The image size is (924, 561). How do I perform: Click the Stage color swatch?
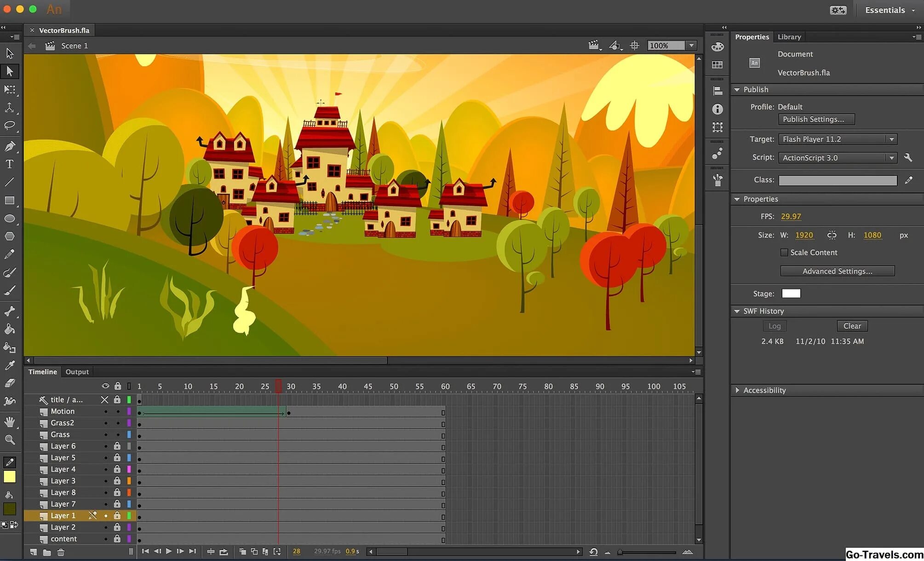click(x=791, y=293)
